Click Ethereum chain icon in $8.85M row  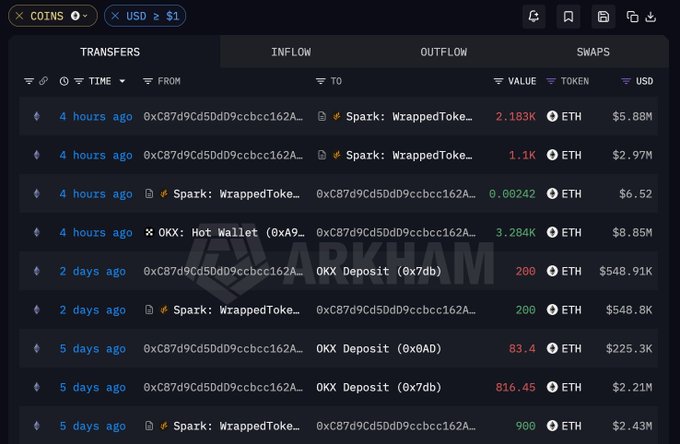tap(37, 232)
